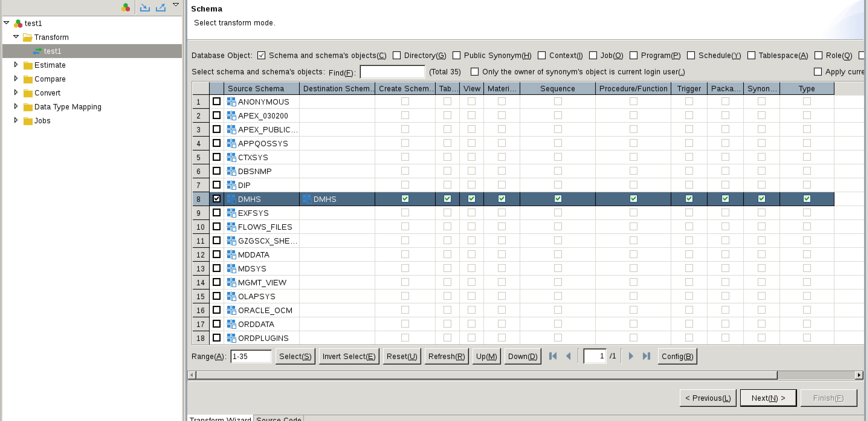Uncheck the DMHS Sequence checkbox
Screen dimensions: 868x421
558,199
